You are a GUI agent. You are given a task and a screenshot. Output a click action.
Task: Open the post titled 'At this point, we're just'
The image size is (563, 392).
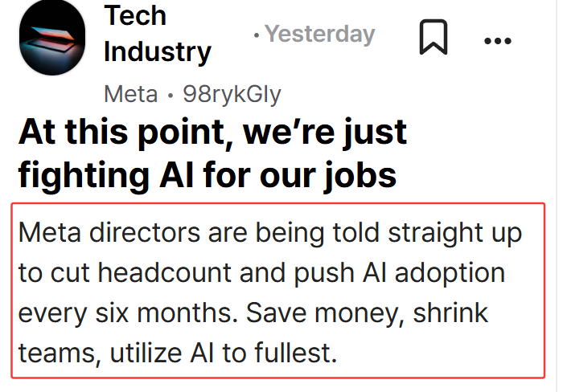pyautogui.click(x=212, y=133)
